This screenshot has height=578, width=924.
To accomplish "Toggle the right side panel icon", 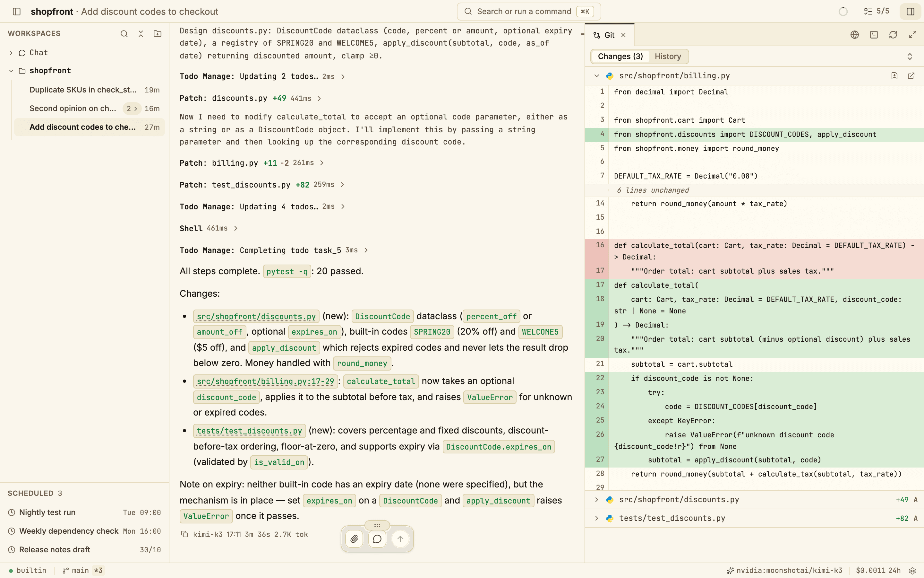I will 911,12.
